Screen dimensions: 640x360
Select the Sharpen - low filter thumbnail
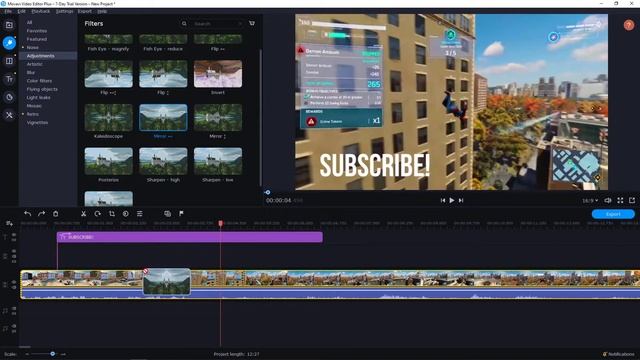click(x=218, y=161)
